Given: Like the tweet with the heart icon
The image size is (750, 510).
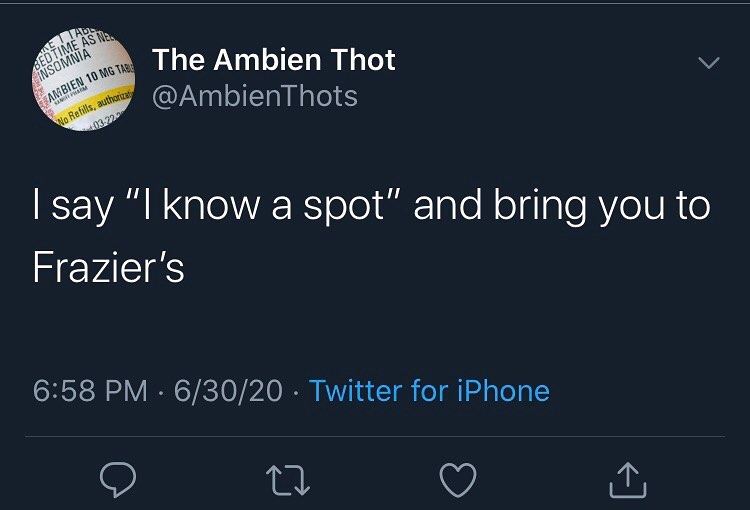Looking at the screenshot, I should tap(458, 480).
